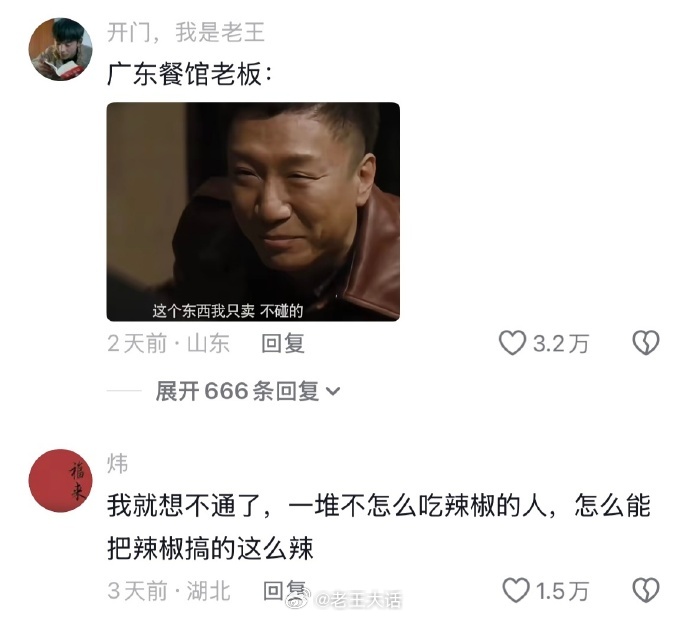Open username 开门，我是老王

click(186, 33)
